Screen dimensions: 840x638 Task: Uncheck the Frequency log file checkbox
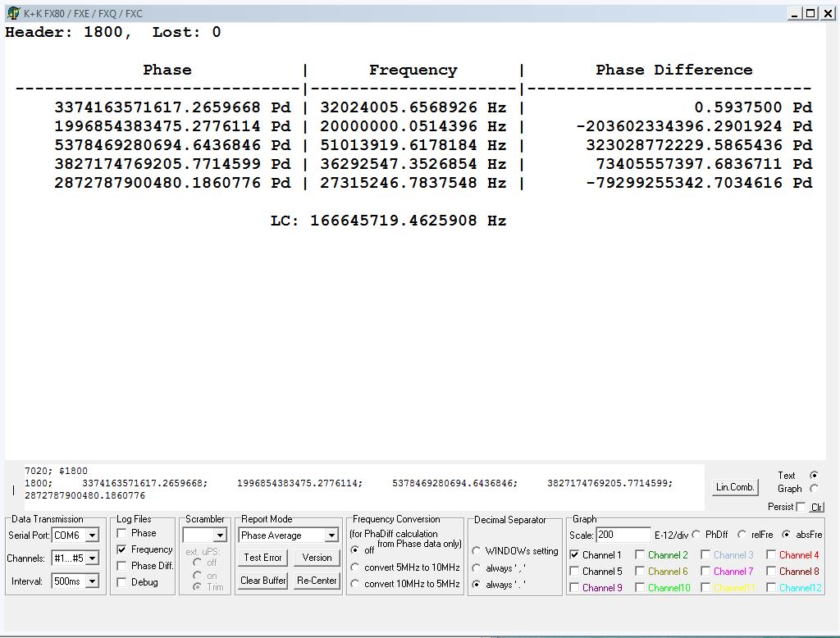tap(121, 549)
